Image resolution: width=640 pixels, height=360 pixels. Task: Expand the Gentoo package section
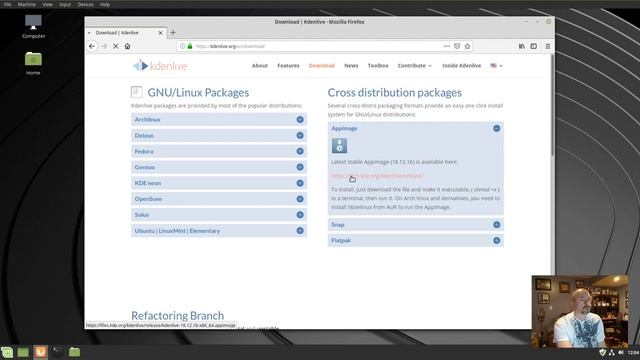[219, 167]
